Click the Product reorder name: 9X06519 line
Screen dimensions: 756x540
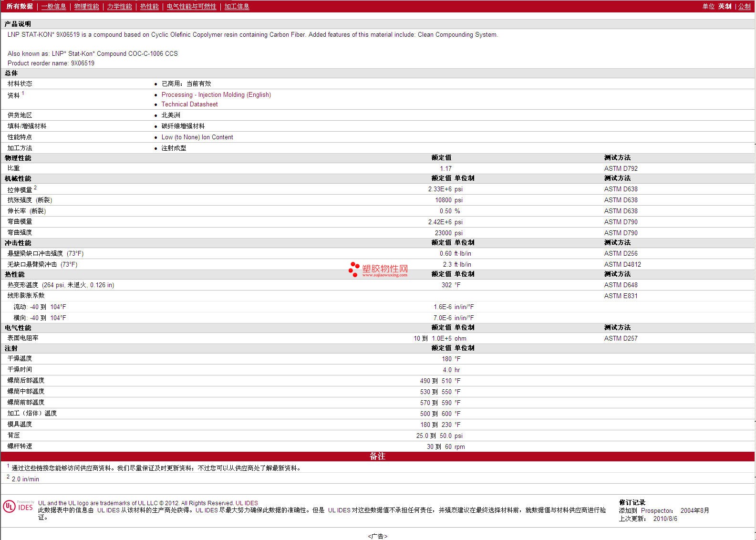[51, 63]
